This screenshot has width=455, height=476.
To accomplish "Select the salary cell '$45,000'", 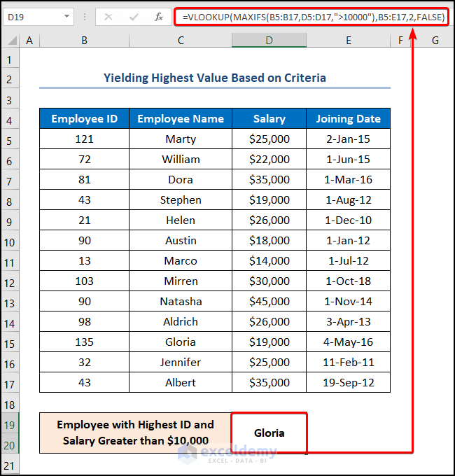I will pyautogui.click(x=269, y=302).
